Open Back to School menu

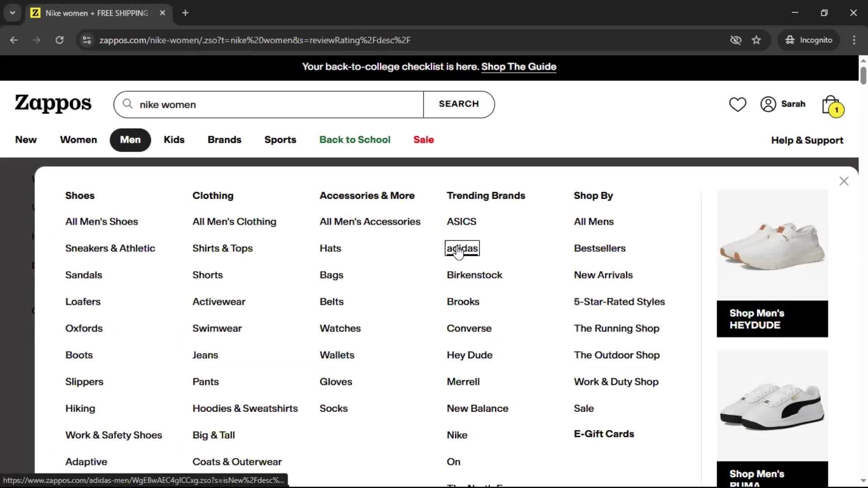coord(355,140)
